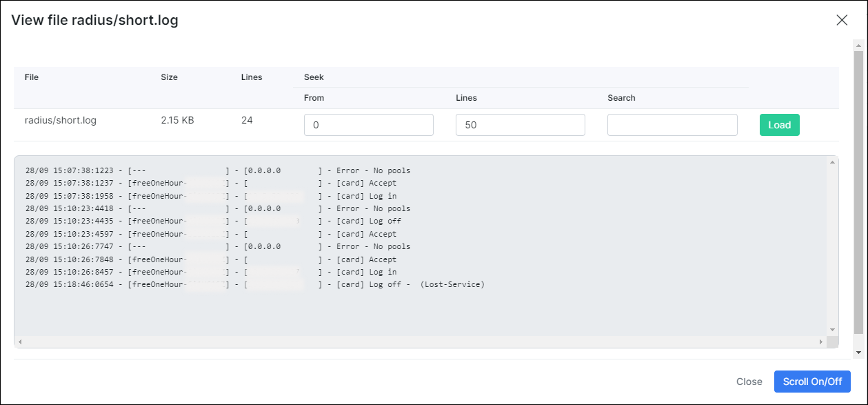The width and height of the screenshot is (868, 405).
Task: Click the log's horizontal scroll right arrow
Action: pos(820,342)
